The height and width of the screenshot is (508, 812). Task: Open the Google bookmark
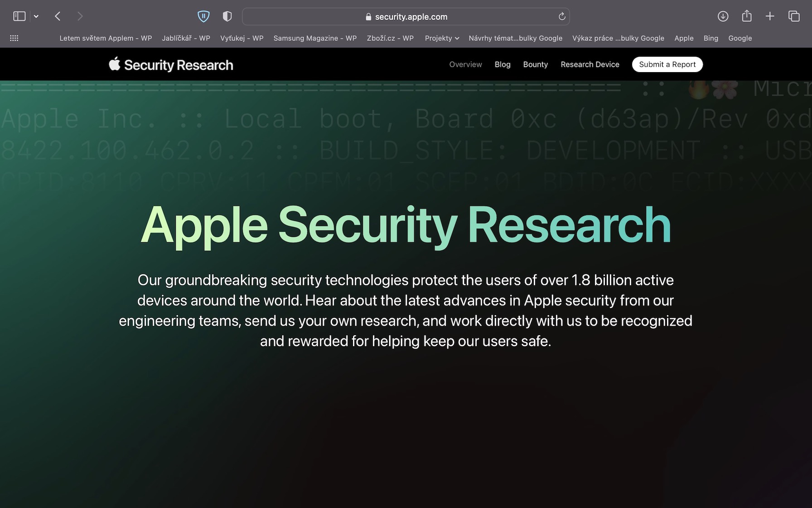click(740, 38)
